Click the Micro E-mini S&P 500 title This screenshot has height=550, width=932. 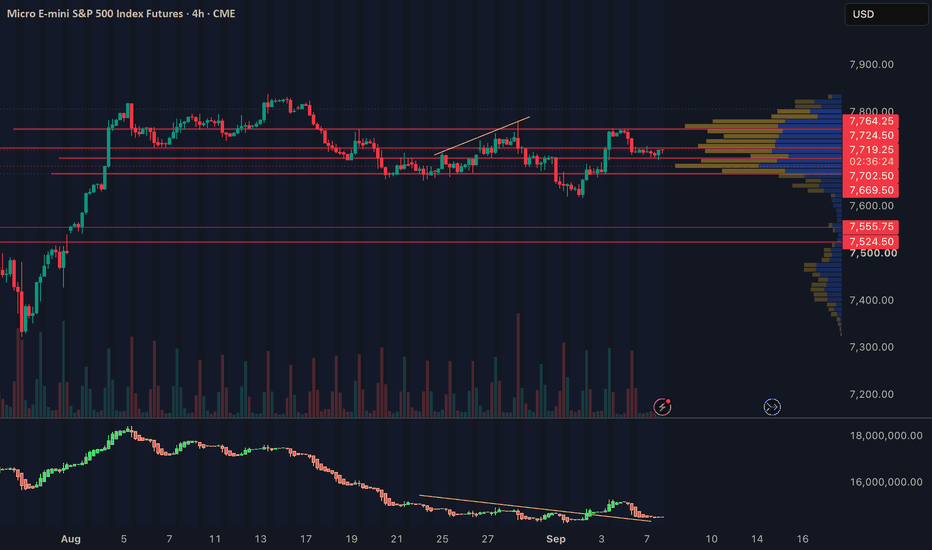click(x=121, y=13)
